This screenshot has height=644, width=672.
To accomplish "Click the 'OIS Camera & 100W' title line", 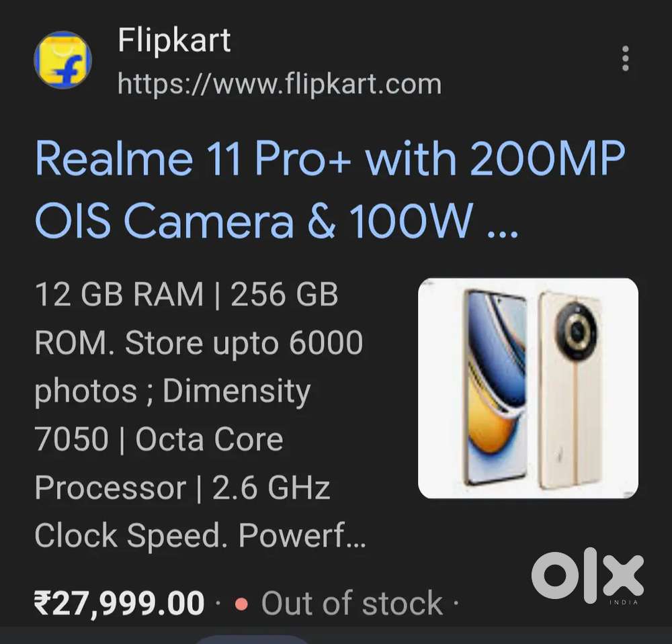I will pyautogui.click(x=276, y=221).
